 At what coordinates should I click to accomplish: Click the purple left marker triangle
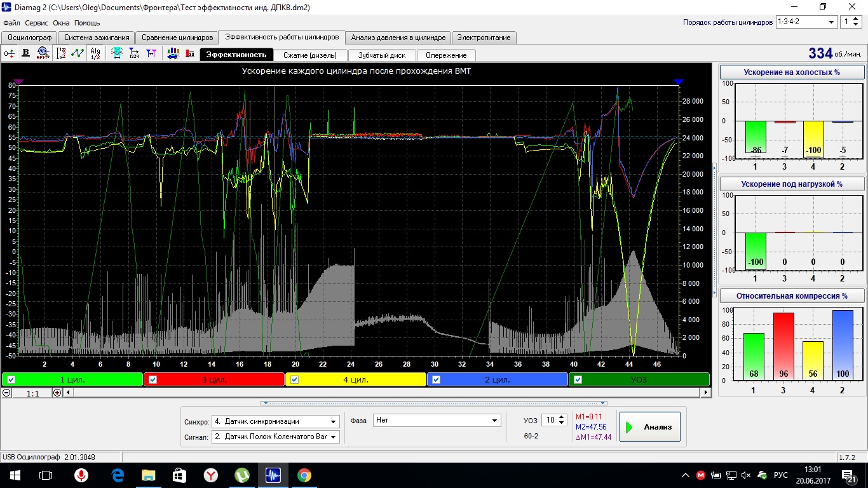click(18, 82)
